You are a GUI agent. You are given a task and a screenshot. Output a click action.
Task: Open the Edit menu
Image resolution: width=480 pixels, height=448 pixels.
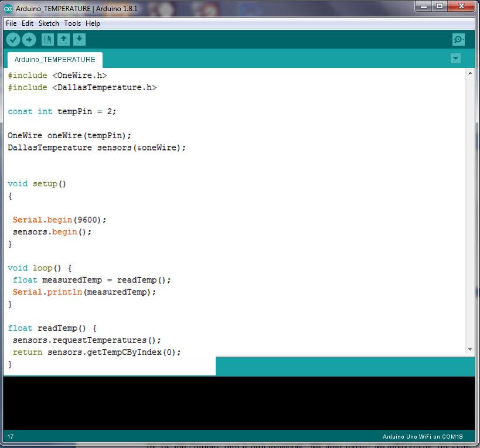coord(28,23)
